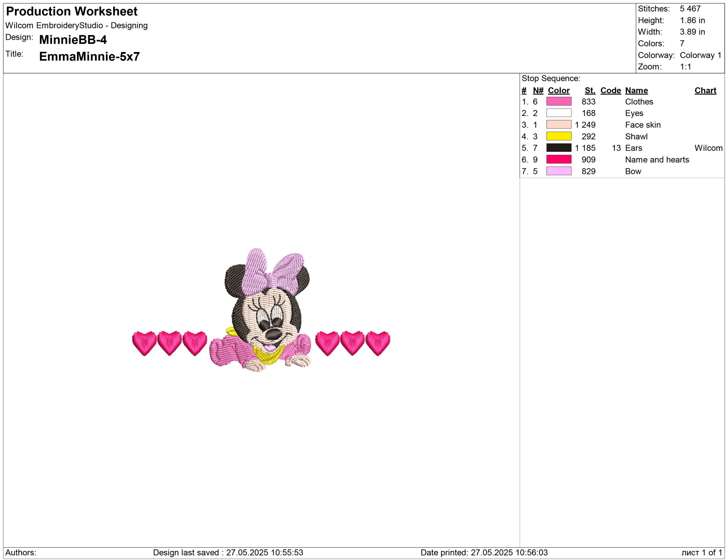Click the Name and hearts swatch
Viewport: 728px width, 560px height.
click(559, 159)
